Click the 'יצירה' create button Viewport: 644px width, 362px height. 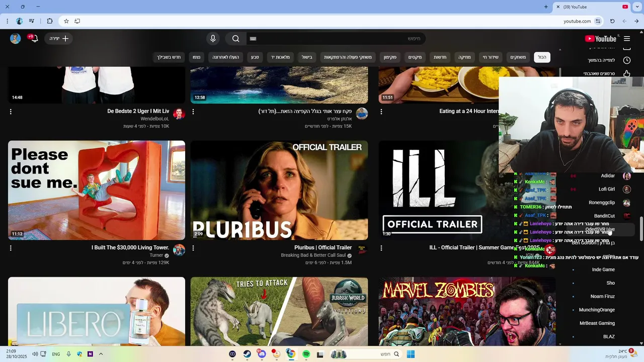click(x=59, y=39)
